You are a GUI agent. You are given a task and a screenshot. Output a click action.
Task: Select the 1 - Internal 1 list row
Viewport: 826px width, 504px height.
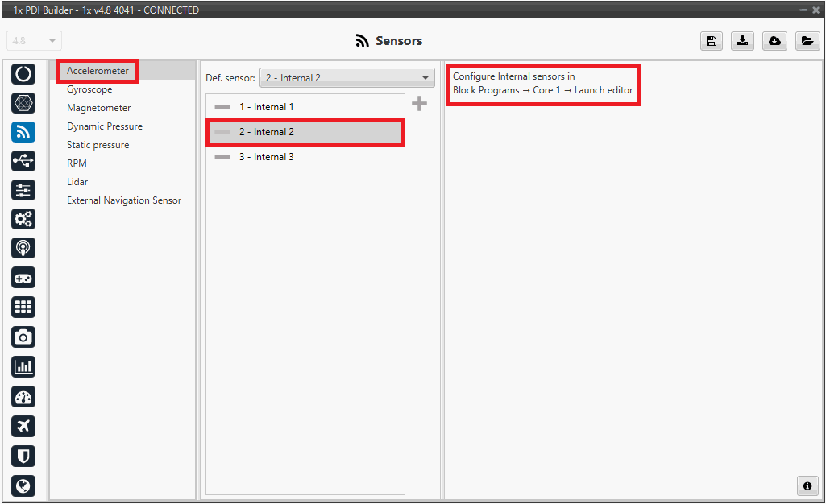pos(305,107)
